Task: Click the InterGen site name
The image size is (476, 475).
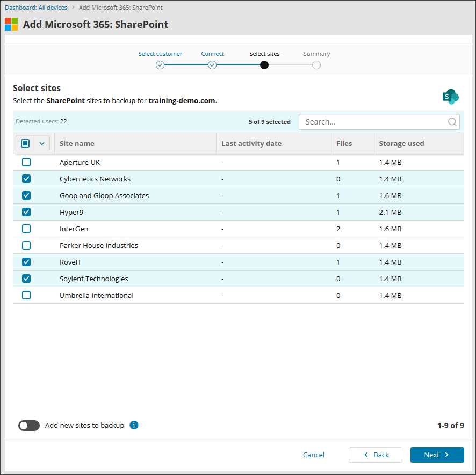Action: point(74,229)
